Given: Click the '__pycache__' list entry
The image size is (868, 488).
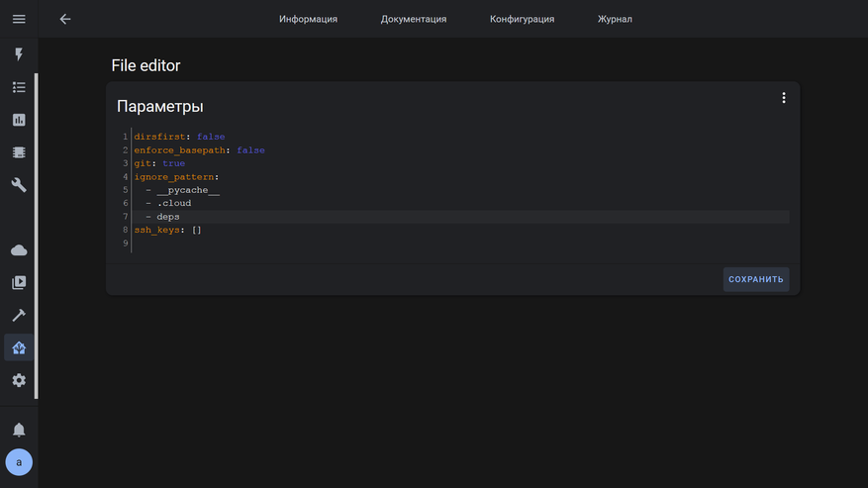Looking at the screenshot, I should point(188,190).
